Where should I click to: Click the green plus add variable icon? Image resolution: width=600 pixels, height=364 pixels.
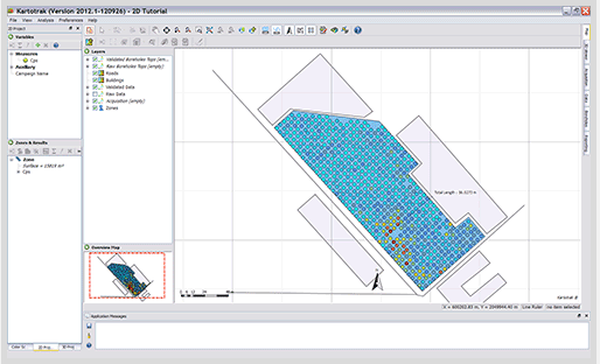38,45
